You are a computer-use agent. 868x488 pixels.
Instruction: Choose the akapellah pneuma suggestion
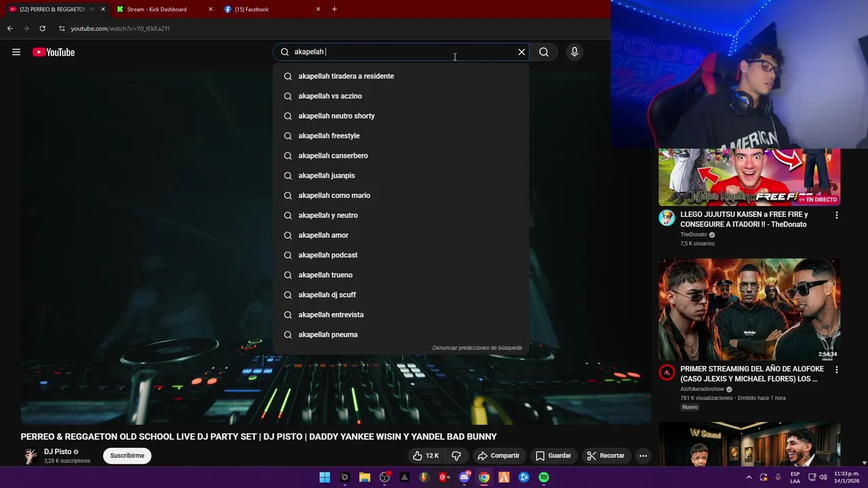point(401,335)
